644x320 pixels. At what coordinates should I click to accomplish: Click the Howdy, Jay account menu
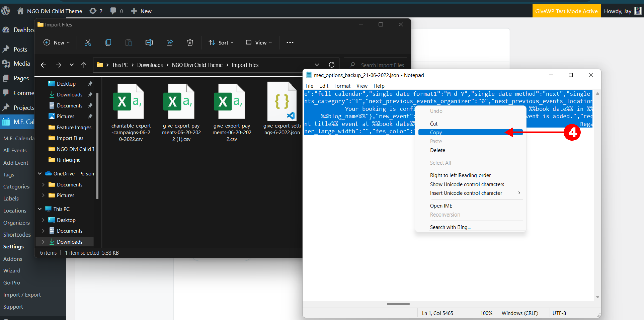pyautogui.click(x=622, y=11)
